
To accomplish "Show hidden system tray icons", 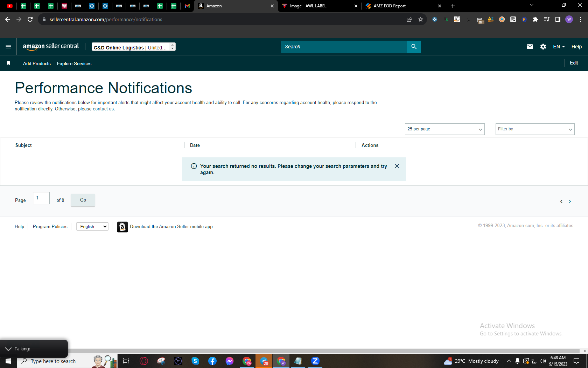I will tap(509, 361).
